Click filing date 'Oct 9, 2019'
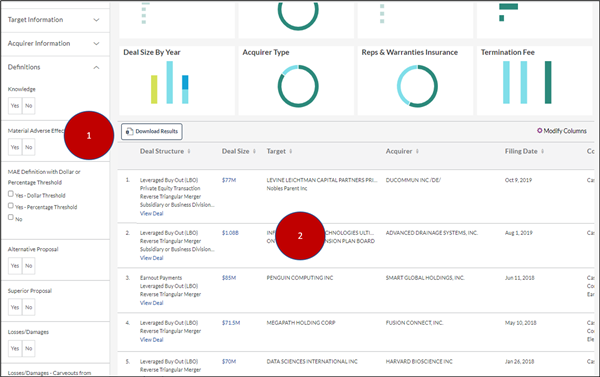Image resolution: width=600 pixels, height=377 pixels. (x=518, y=180)
